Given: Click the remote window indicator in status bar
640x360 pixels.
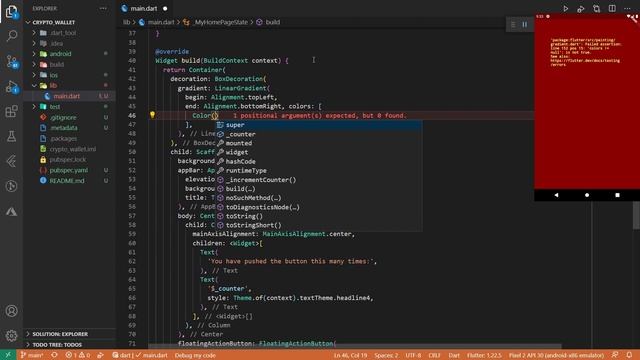Looking at the screenshot, I should pos(8,355).
